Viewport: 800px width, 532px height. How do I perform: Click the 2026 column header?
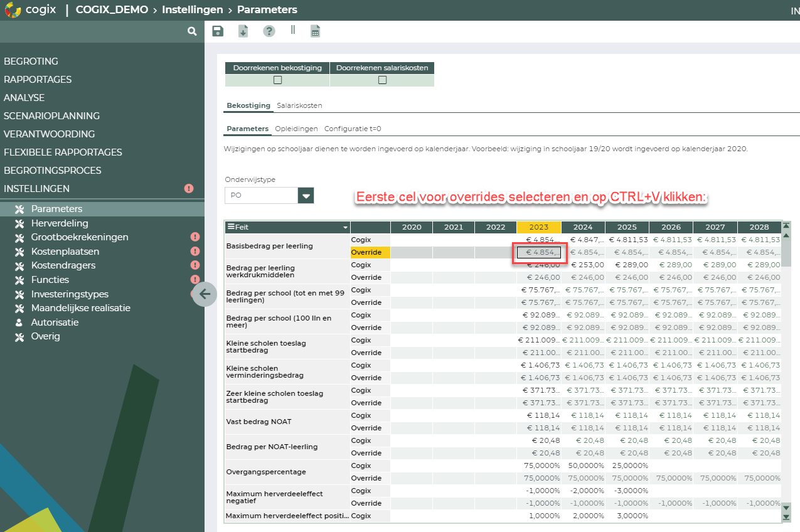coord(671,227)
